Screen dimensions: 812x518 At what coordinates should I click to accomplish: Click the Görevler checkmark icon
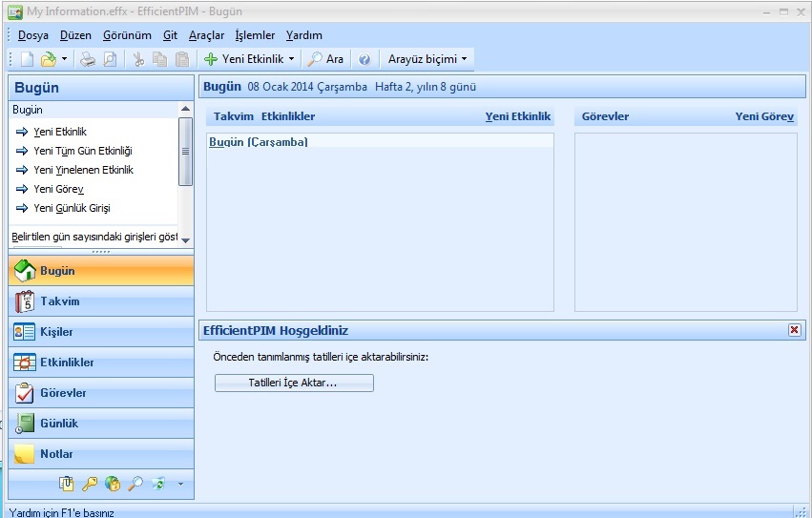pyautogui.click(x=25, y=393)
